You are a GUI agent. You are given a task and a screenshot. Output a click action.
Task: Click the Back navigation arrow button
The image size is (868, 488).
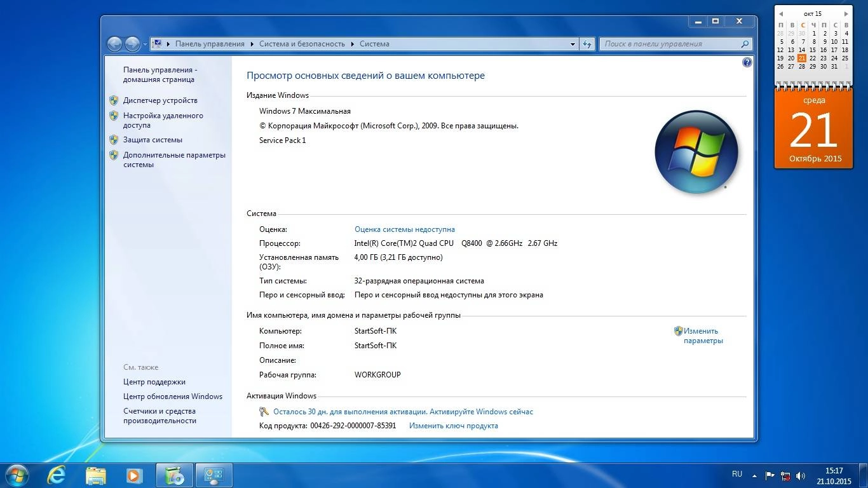[x=114, y=44]
